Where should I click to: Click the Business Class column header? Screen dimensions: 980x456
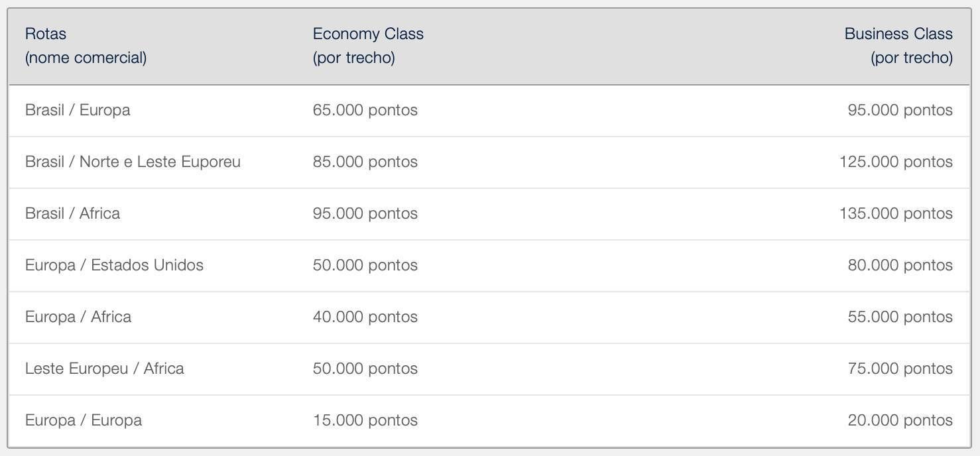(898, 46)
